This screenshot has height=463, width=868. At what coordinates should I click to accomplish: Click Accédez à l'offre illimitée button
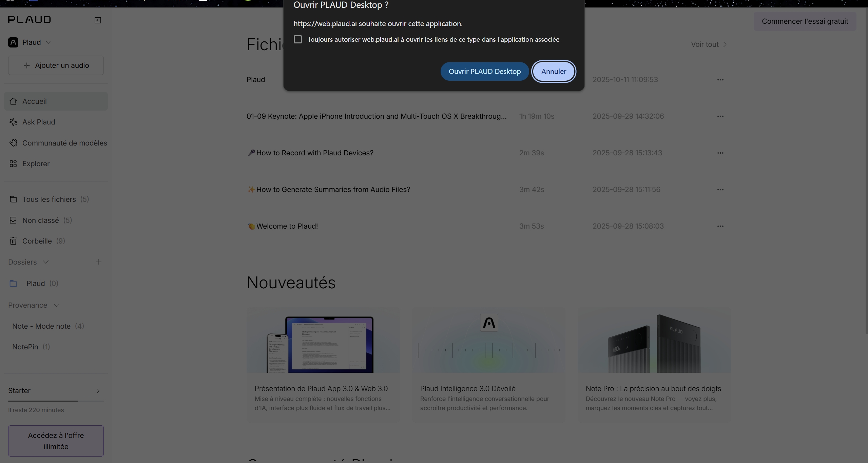56,441
